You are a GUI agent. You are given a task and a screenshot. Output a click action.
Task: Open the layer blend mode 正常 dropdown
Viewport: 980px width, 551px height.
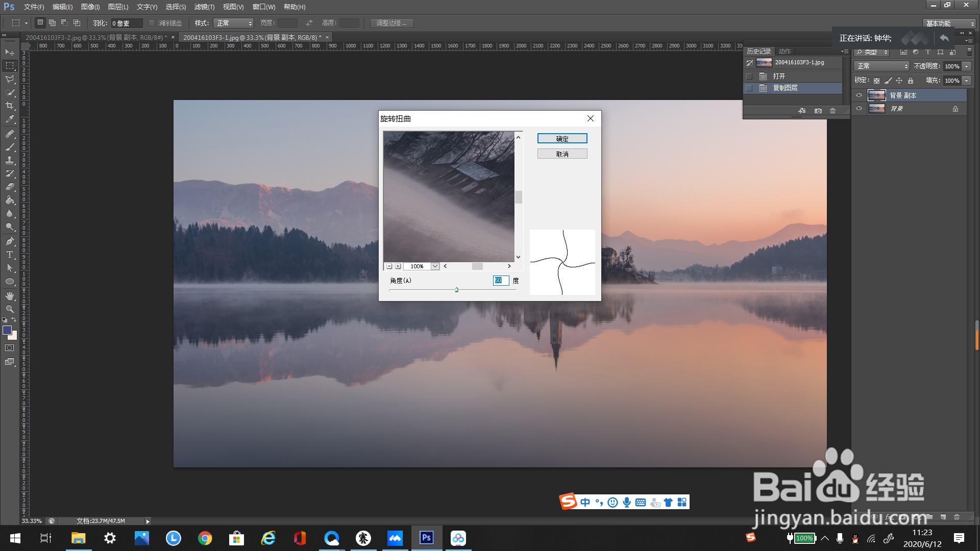[x=883, y=66]
